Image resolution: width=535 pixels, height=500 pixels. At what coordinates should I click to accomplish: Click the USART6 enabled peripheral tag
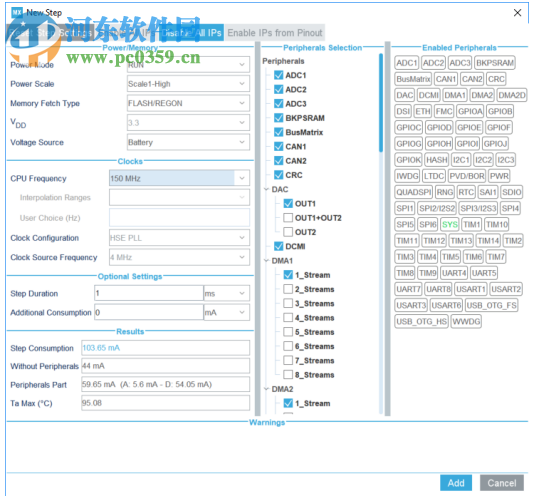[x=446, y=305]
